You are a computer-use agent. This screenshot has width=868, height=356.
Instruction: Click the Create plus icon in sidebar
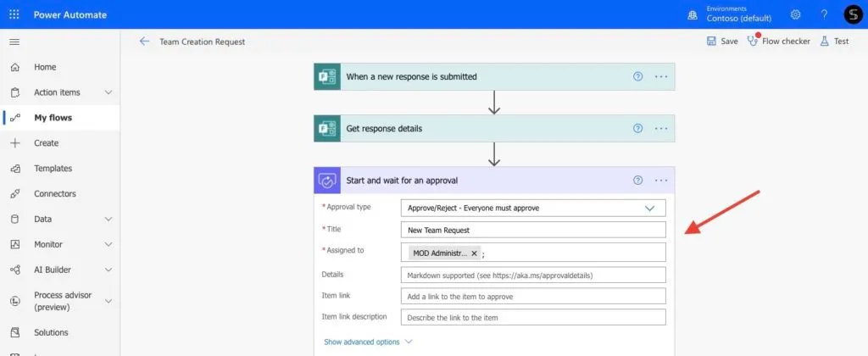pyautogui.click(x=15, y=143)
